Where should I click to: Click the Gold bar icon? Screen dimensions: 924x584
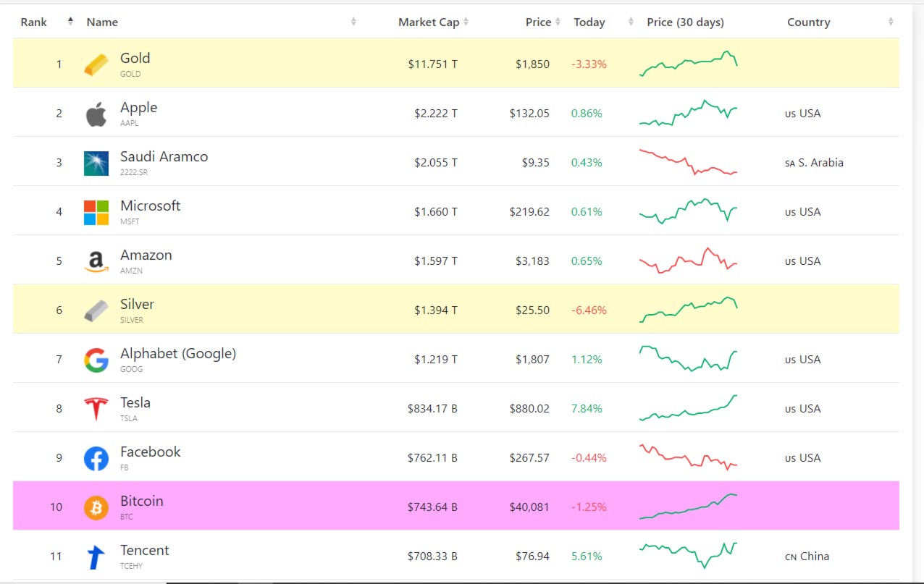(x=96, y=64)
